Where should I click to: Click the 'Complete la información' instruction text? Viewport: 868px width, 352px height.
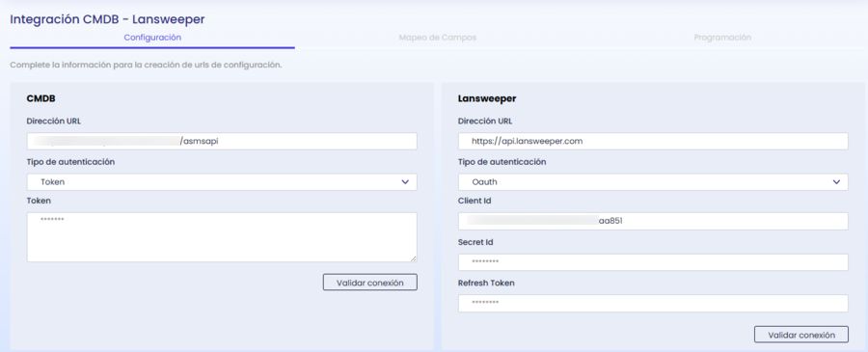point(147,66)
